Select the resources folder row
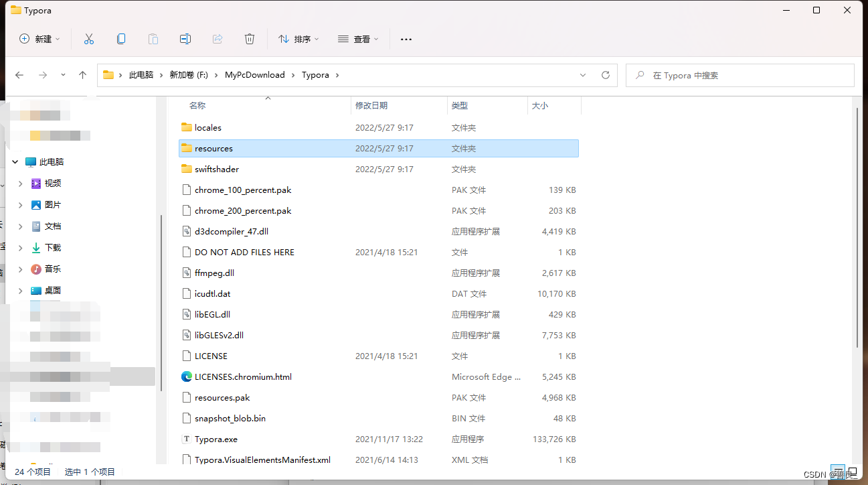Image resolution: width=868 pixels, height=485 pixels. 379,148
